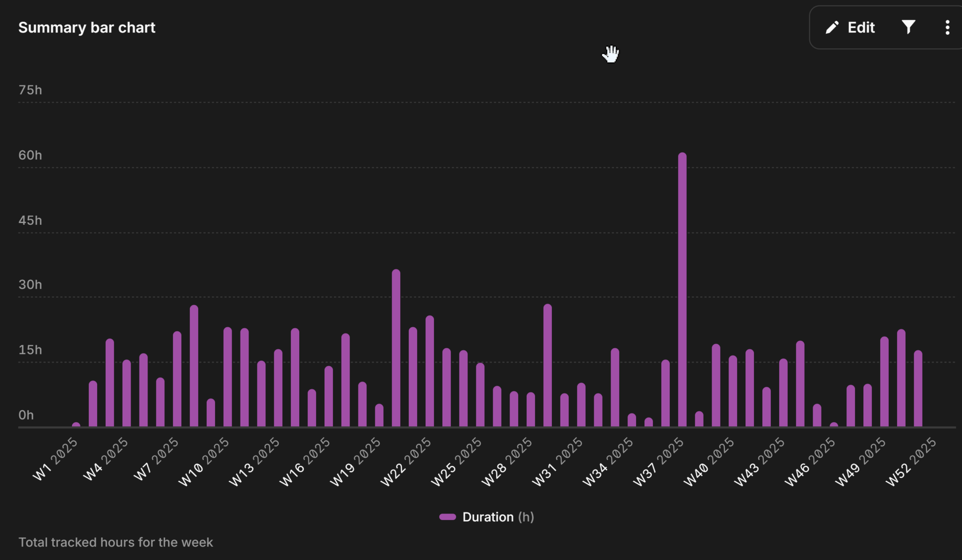The width and height of the screenshot is (962, 560).
Task: Click the Summary bar chart title
Action: pos(87,28)
